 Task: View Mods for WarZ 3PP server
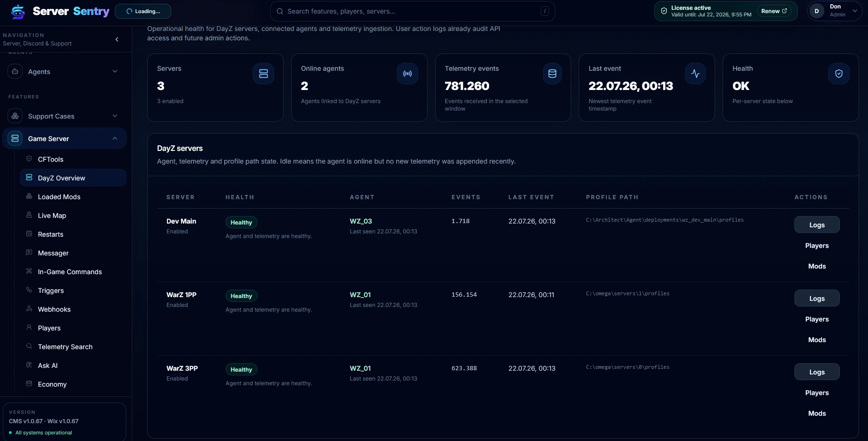pos(817,413)
